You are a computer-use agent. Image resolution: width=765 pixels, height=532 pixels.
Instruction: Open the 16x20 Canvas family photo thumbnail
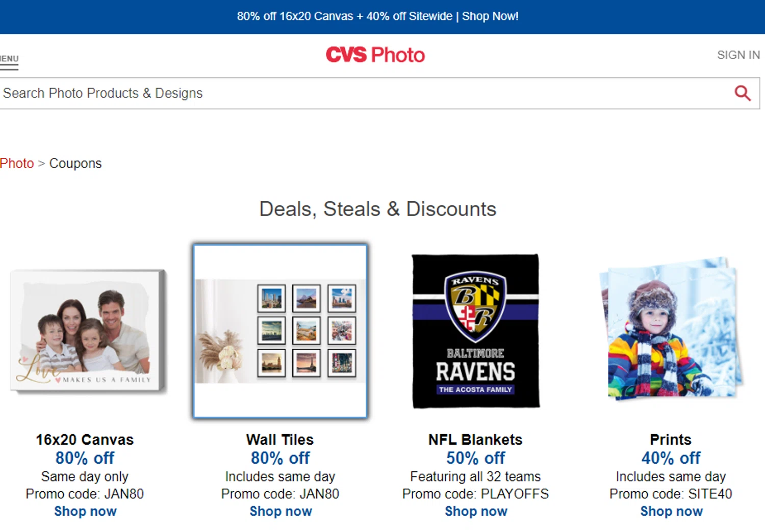(89, 331)
